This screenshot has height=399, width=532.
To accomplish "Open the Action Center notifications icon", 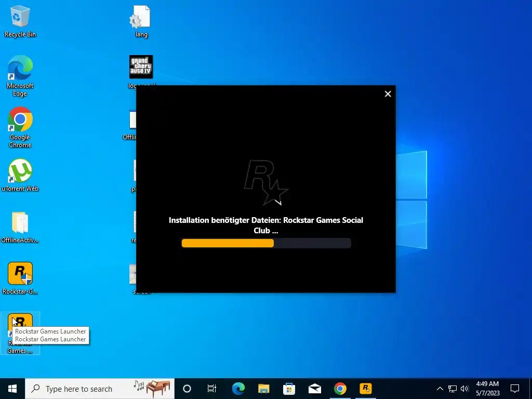I will [x=515, y=389].
